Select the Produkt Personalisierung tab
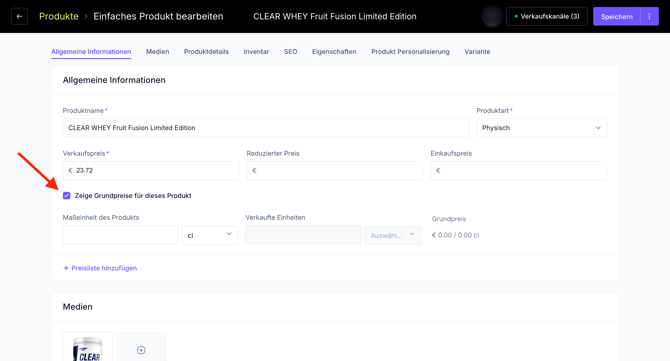 click(x=410, y=52)
